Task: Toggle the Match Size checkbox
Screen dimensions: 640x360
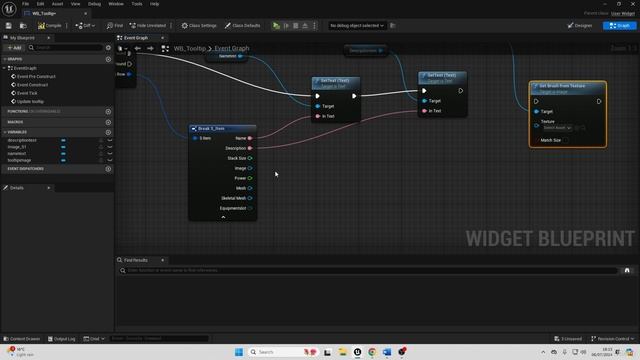Action: coord(565,140)
